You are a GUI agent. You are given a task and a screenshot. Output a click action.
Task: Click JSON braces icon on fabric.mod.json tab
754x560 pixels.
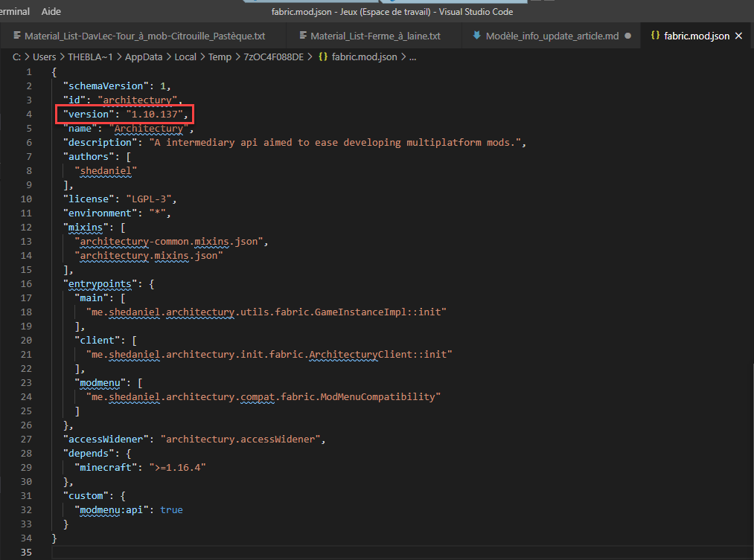(655, 35)
